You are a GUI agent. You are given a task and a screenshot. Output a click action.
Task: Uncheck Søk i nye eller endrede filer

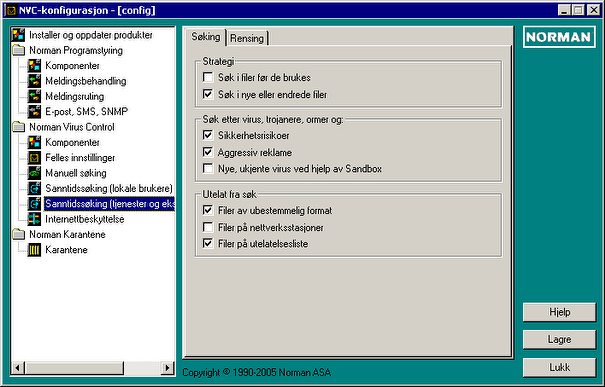click(x=208, y=94)
